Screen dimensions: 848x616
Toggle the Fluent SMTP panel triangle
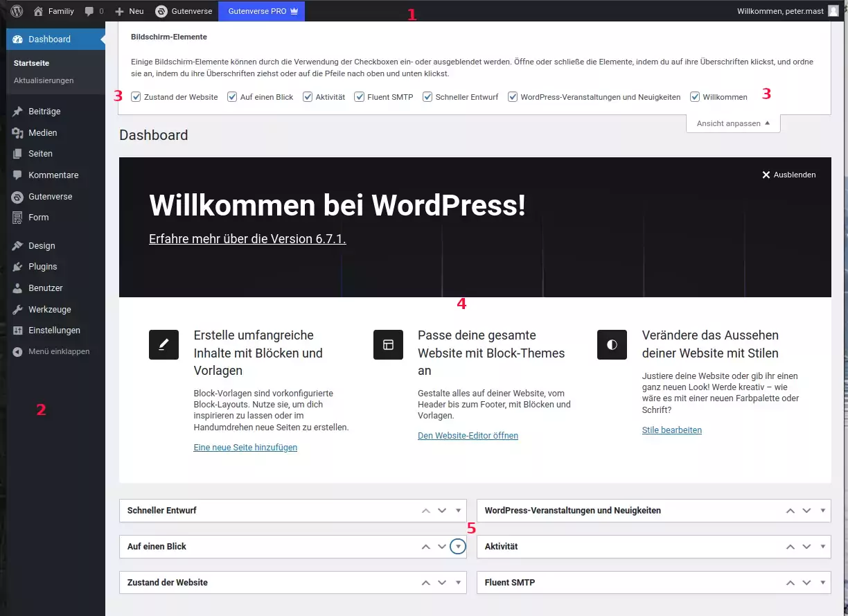pos(822,583)
